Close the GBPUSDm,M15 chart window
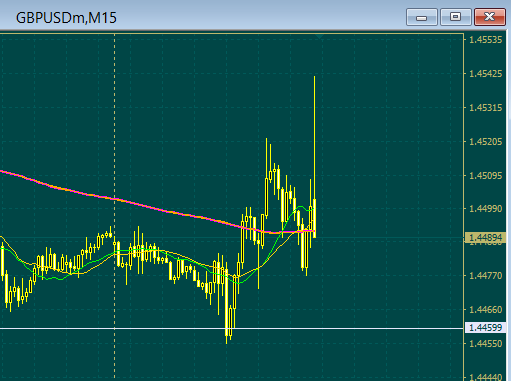The height and width of the screenshot is (381, 511). point(490,17)
